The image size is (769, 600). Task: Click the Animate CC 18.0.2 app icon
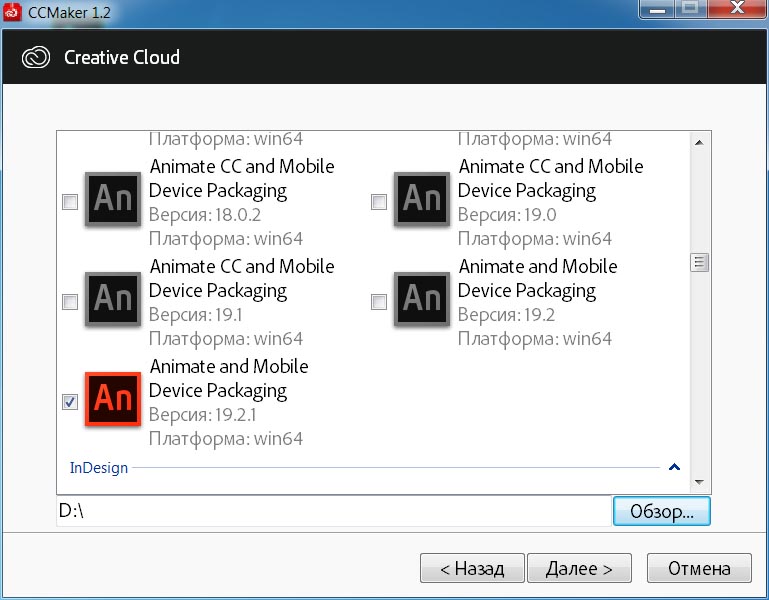tap(113, 199)
